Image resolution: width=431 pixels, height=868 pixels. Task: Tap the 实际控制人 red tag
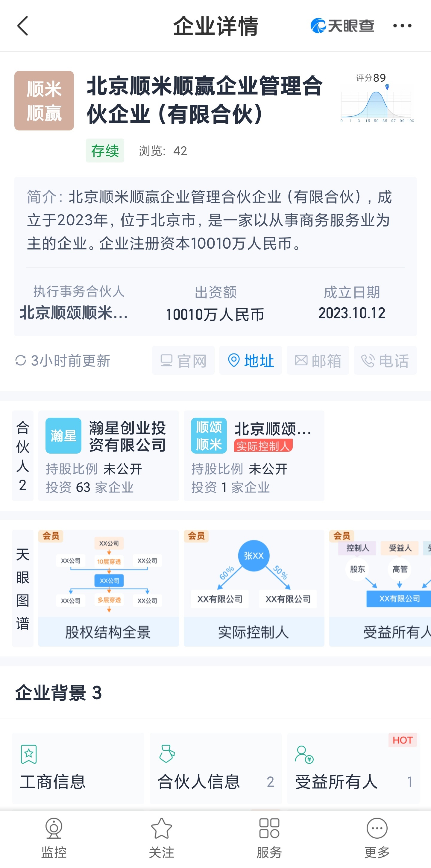pyautogui.click(x=263, y=446)
